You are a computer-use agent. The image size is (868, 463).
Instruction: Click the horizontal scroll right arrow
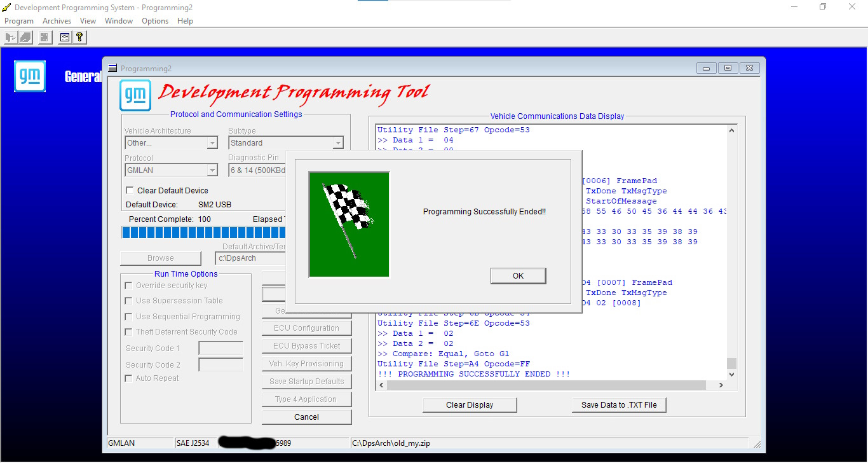(x=721, y=385)
